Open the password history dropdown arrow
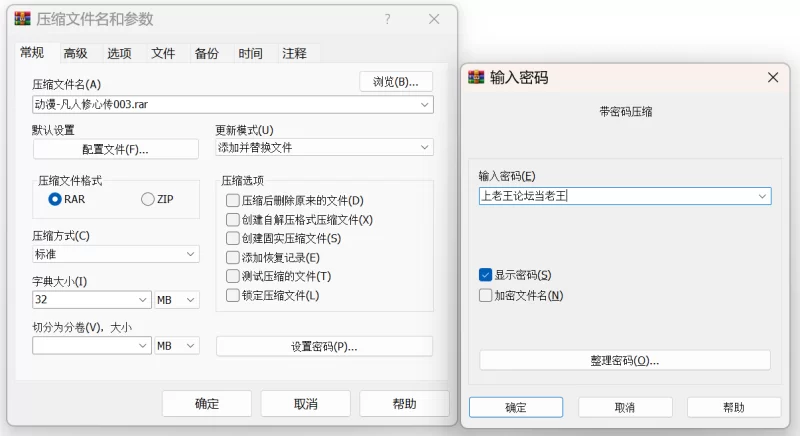This screenshot has width=800, height=436. (x=763, y=196)
